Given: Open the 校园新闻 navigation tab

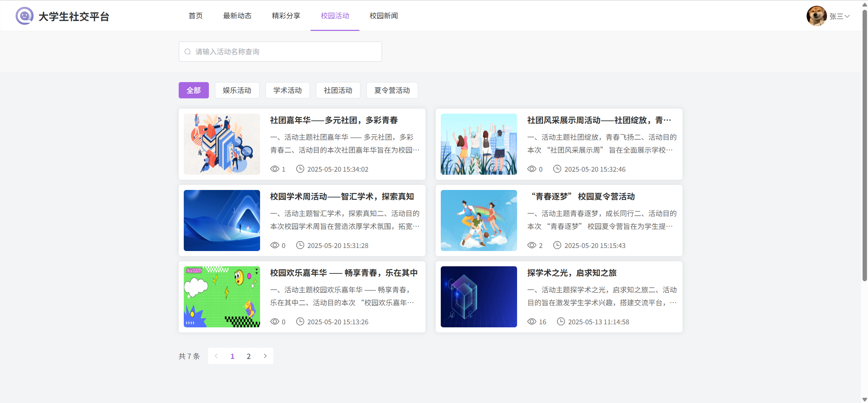Looking at the screenshot, I should pyautogui.click(x=383, y=16).
